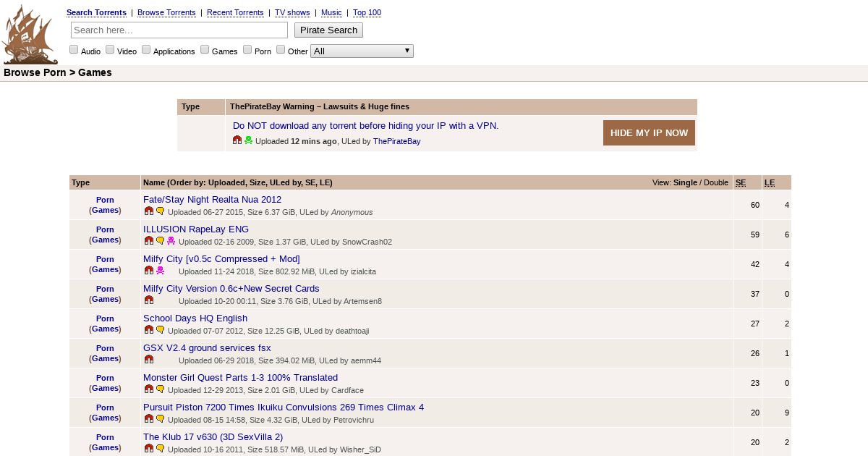Open the Search Torrents menu link
The height and width of the screenshot is (456, 868).
point(96,12)
